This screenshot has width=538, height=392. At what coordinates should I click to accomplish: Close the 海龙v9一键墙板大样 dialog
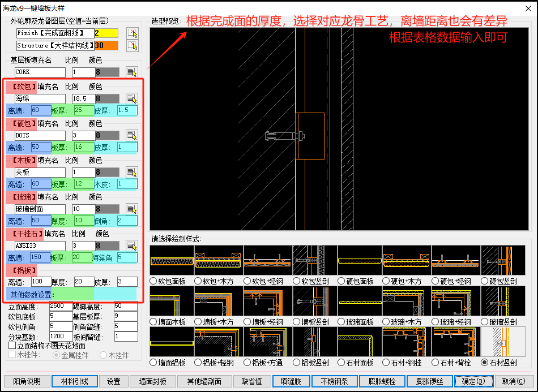coord(528,8)
